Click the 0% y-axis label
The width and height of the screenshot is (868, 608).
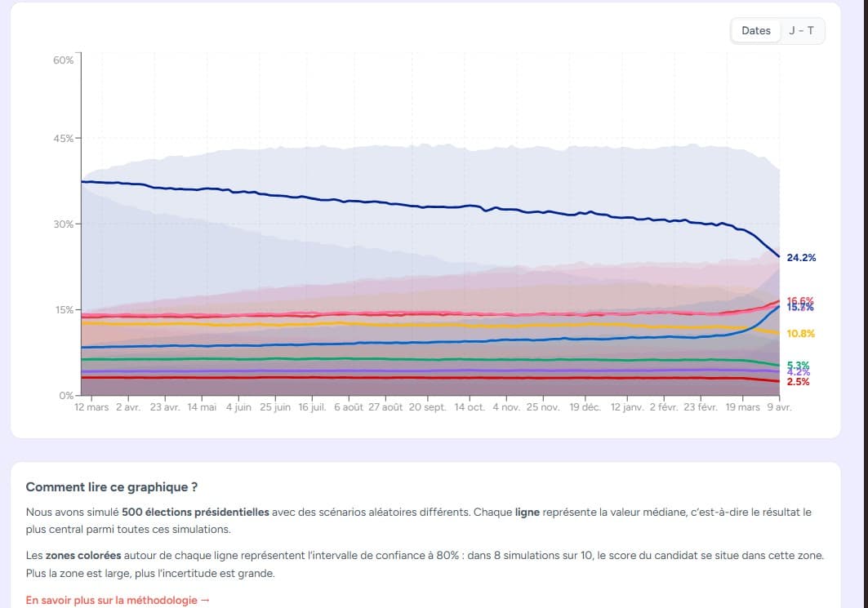pyautogui.click(x=67, y=396)
